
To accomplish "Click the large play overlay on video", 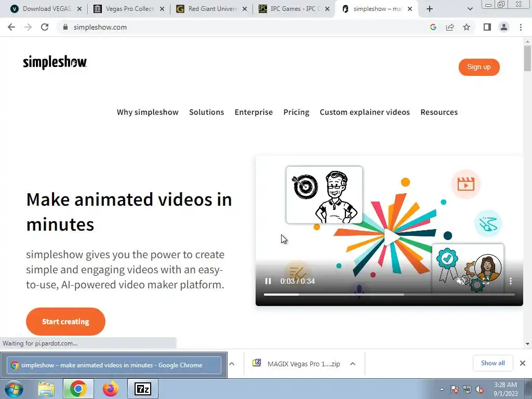I will coord(392,236).
